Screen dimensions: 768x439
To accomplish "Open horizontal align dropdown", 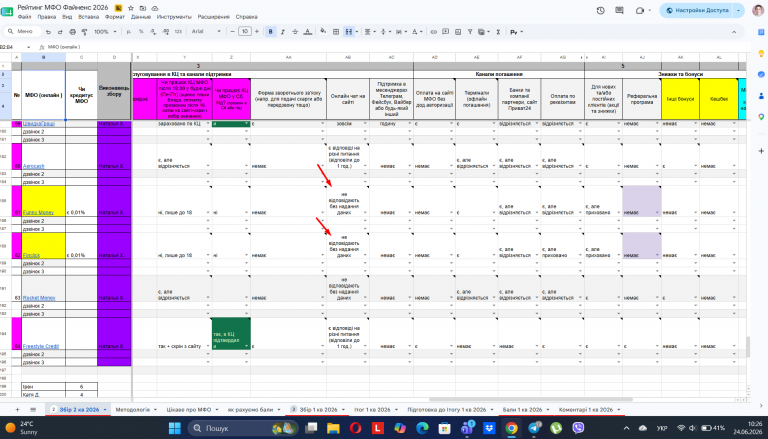I will (369, 32).
